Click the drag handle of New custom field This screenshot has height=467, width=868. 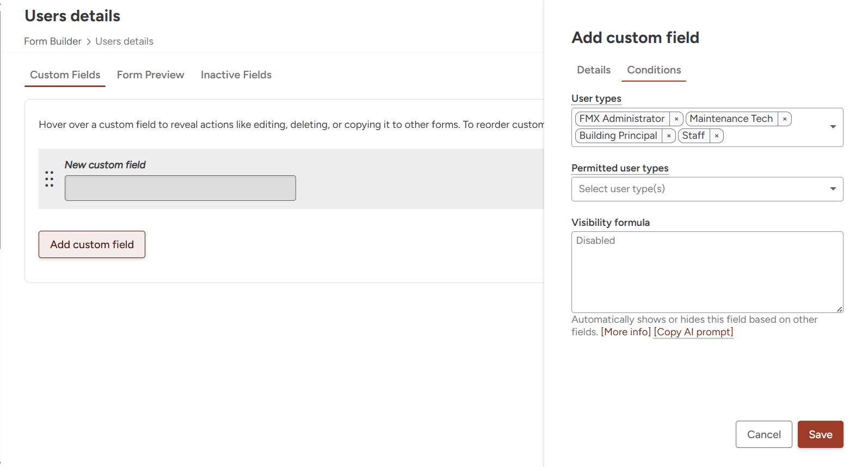[x=50, y=179]
